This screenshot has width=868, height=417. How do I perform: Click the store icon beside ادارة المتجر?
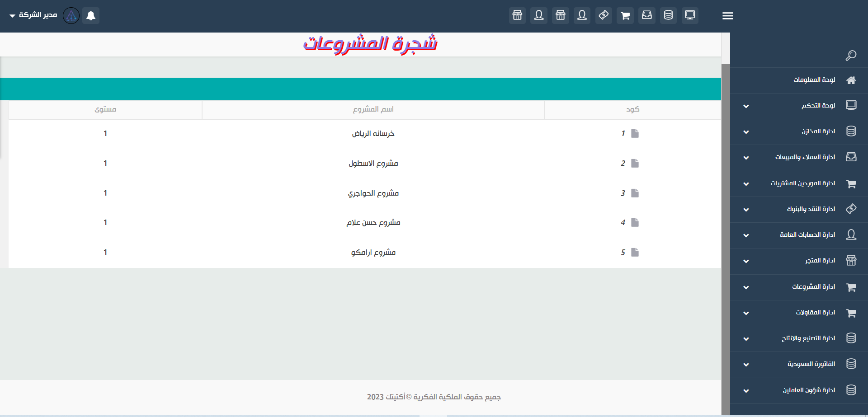coord(851,260)
